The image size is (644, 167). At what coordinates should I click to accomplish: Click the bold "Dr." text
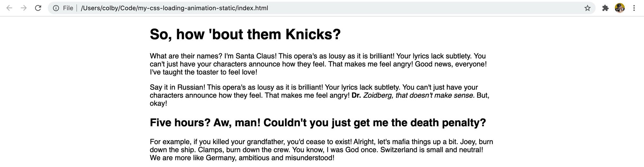pos(356,95)
